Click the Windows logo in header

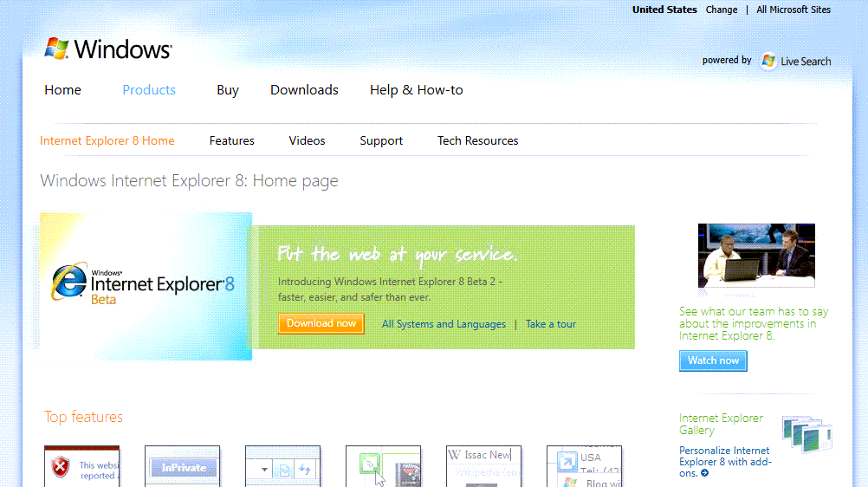[x=108, y=49]
